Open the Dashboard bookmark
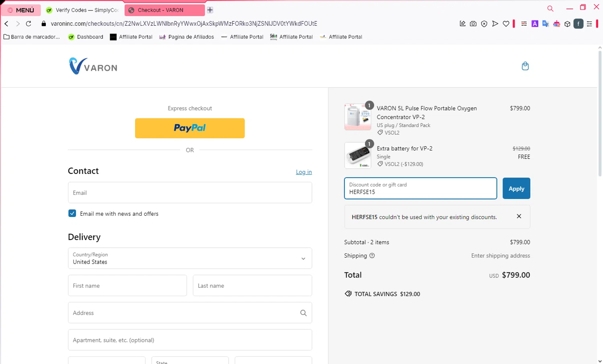Viewport: 603px width, 364px height. [86, 37]
